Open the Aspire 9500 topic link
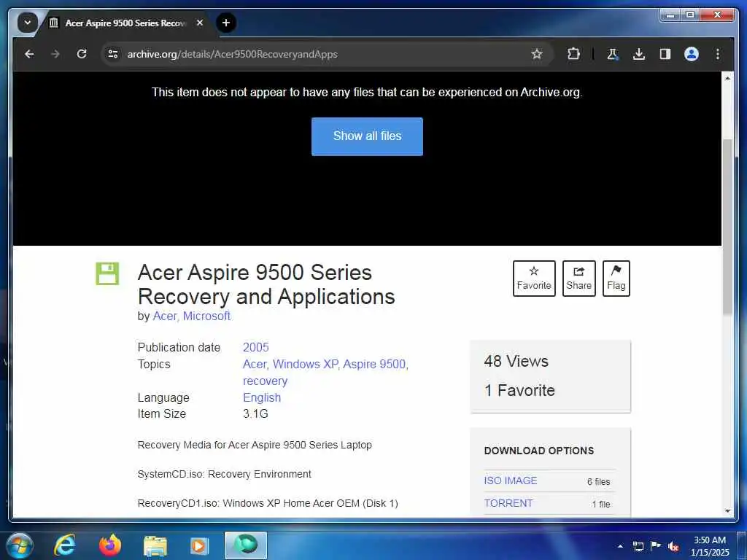 pos(374,365)
